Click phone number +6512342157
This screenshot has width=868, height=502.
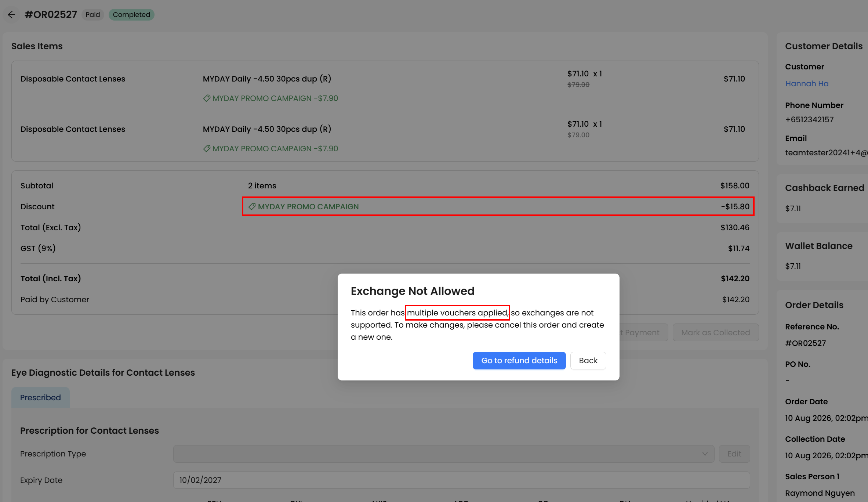click(x=809, y=120)
